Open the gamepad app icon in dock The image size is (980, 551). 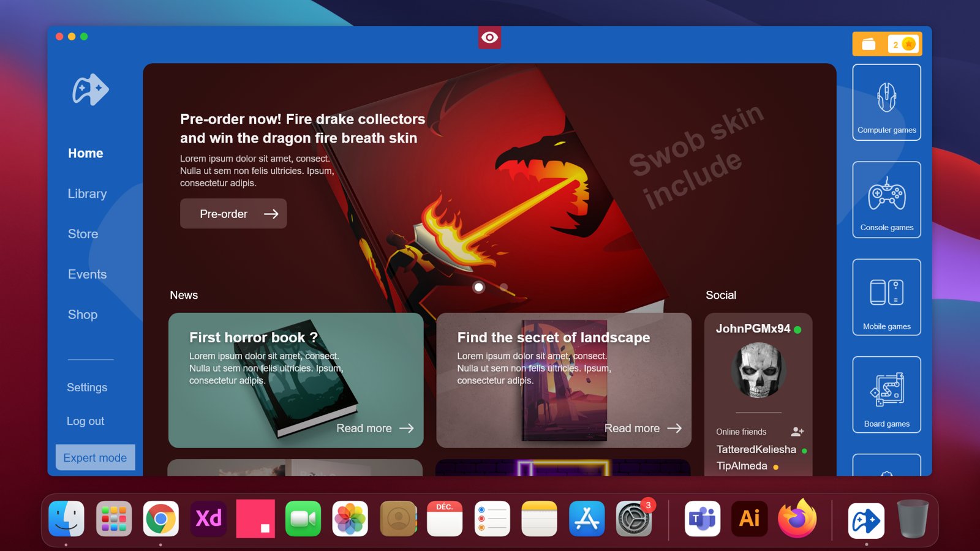pos(866,520)
